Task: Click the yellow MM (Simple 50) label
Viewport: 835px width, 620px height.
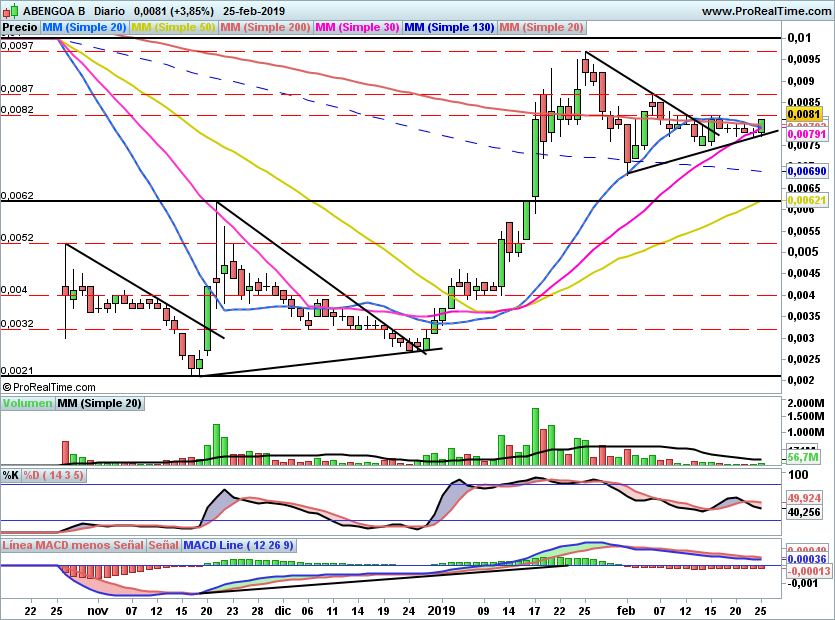Action: (x=173, y=27)
